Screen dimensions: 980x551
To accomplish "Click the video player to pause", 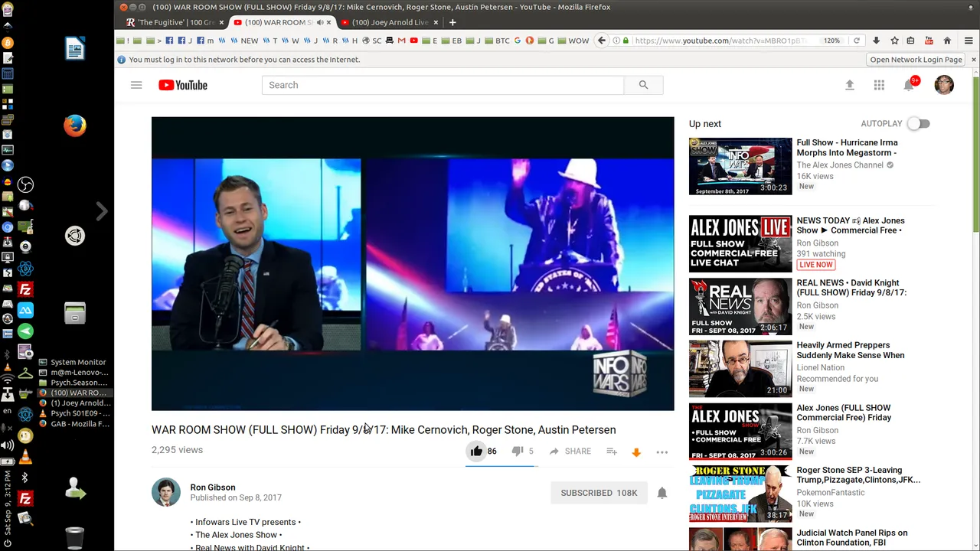I will pyautogui.click(x=413, y=263).
